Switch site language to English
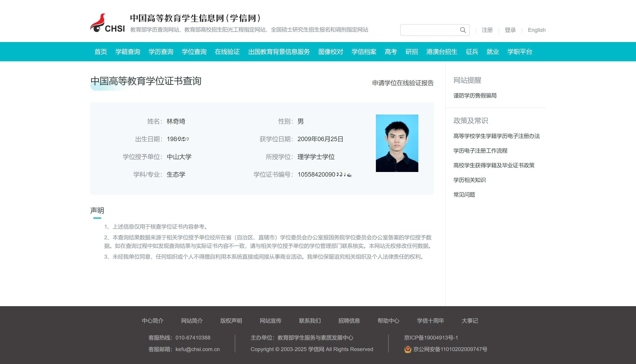Image resolution: width=636 pixels, height=364 pixels. (536, 30)
